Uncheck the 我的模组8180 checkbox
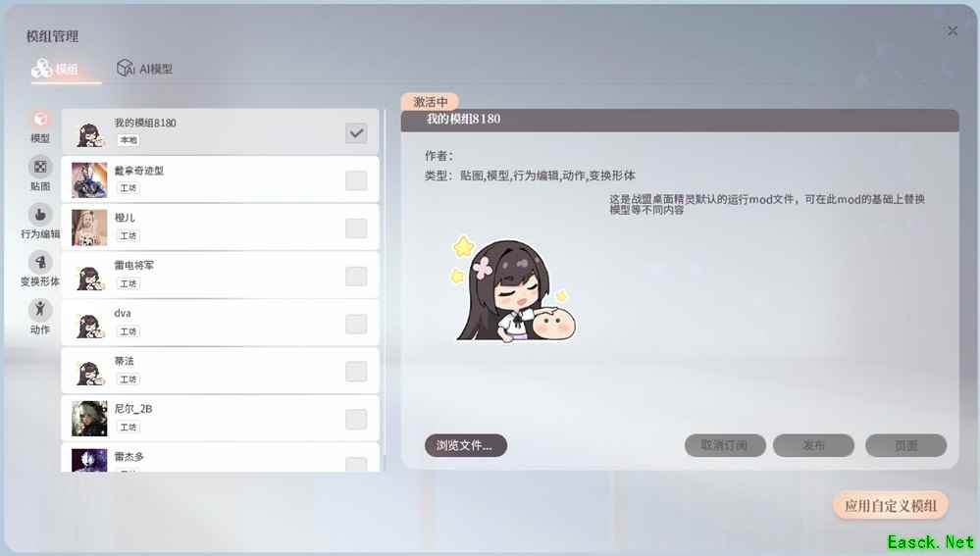 tap(356, 133)
